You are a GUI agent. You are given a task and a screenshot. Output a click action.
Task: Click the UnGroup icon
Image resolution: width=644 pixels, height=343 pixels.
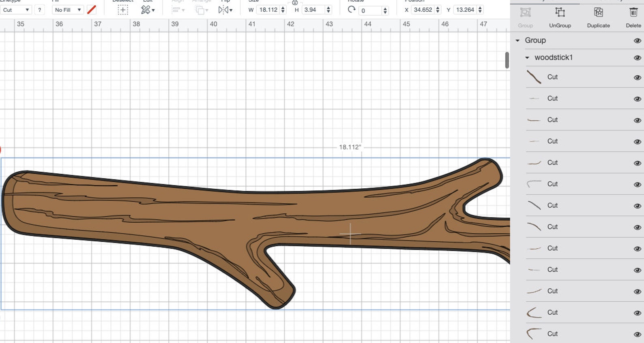(560, 12)
